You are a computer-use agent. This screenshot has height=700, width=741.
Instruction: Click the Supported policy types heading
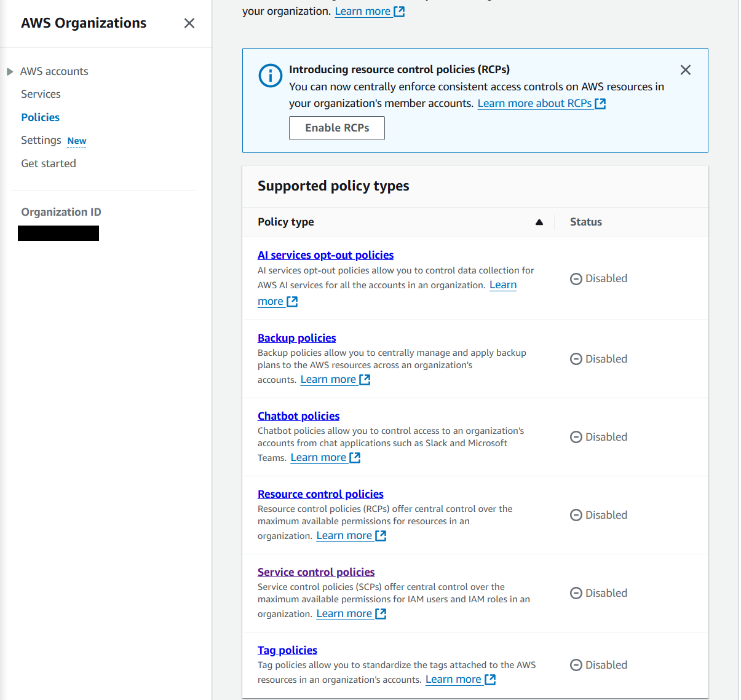(333, 186)
